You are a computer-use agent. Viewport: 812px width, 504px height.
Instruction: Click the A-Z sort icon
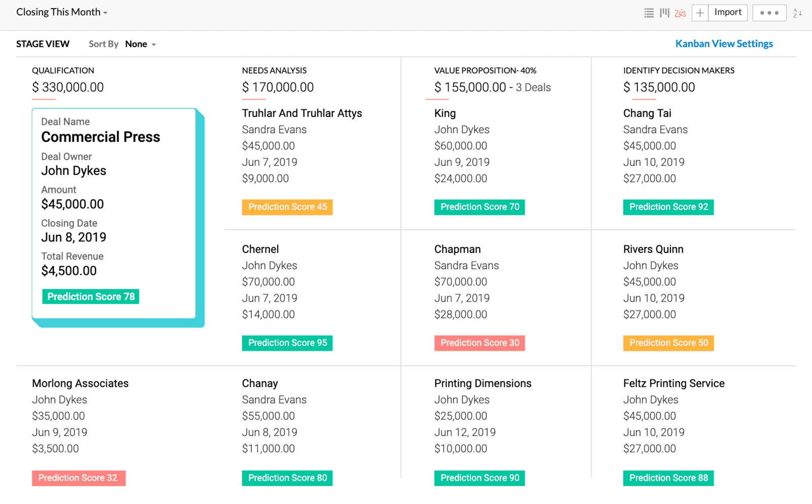[797, 13]
